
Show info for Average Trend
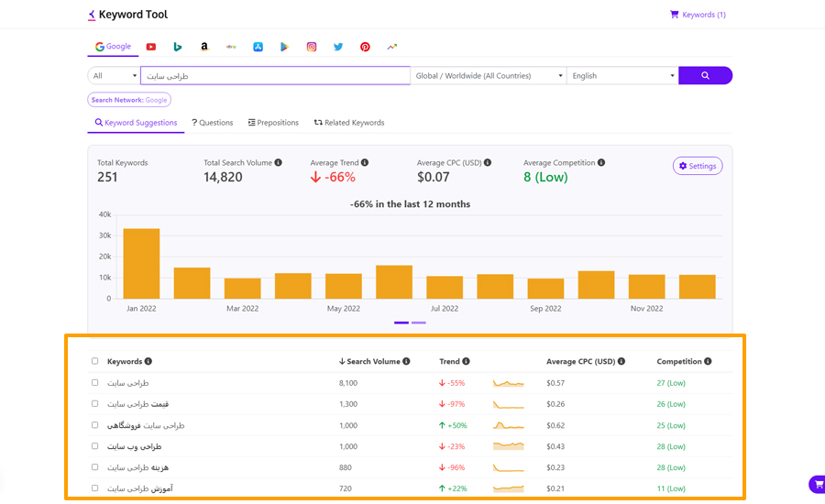tap(365, 162)
